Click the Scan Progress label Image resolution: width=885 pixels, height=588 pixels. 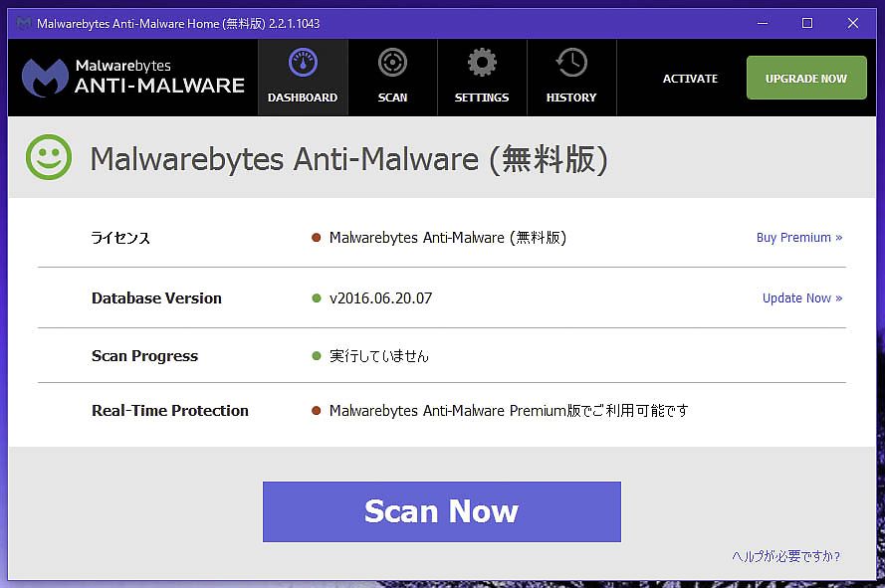(144, 356)
